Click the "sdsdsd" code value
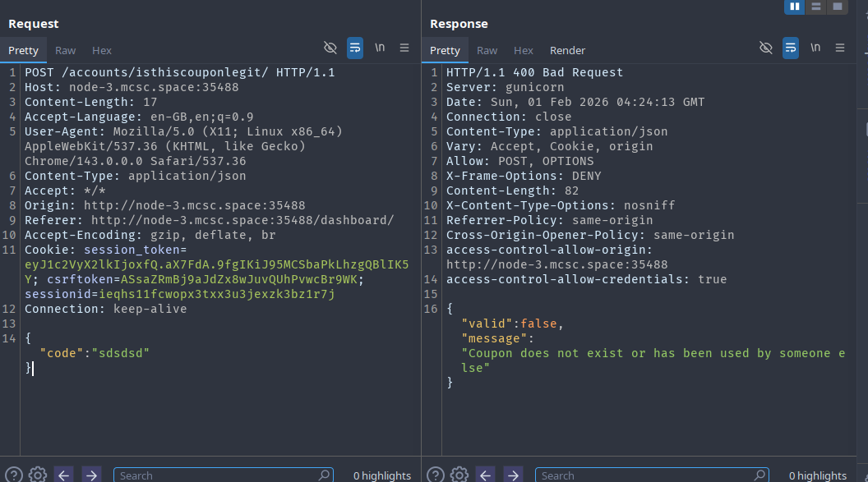868x482 pixels. (x=121, y=353)
